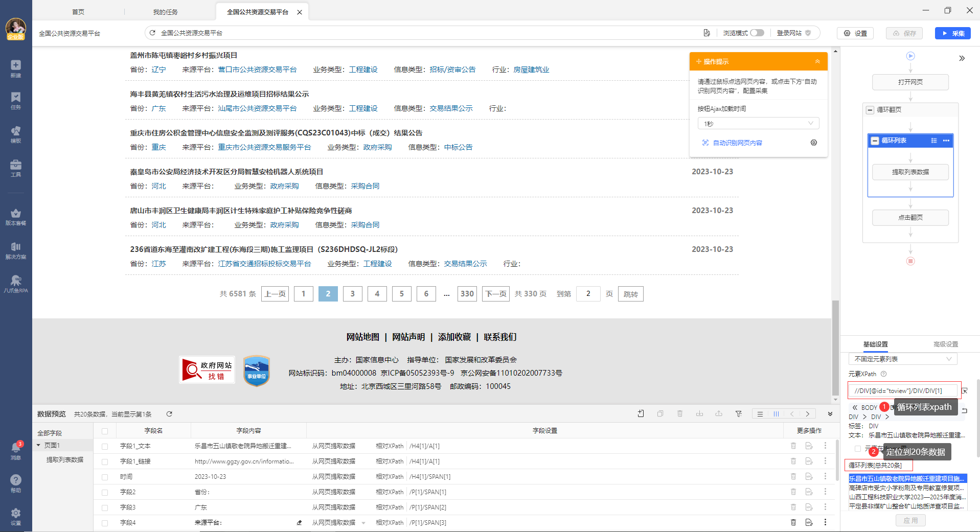This screenshot has width=980, height=532.
Task: Delete the 字段1_文本 field row
Action: (793, 446)
